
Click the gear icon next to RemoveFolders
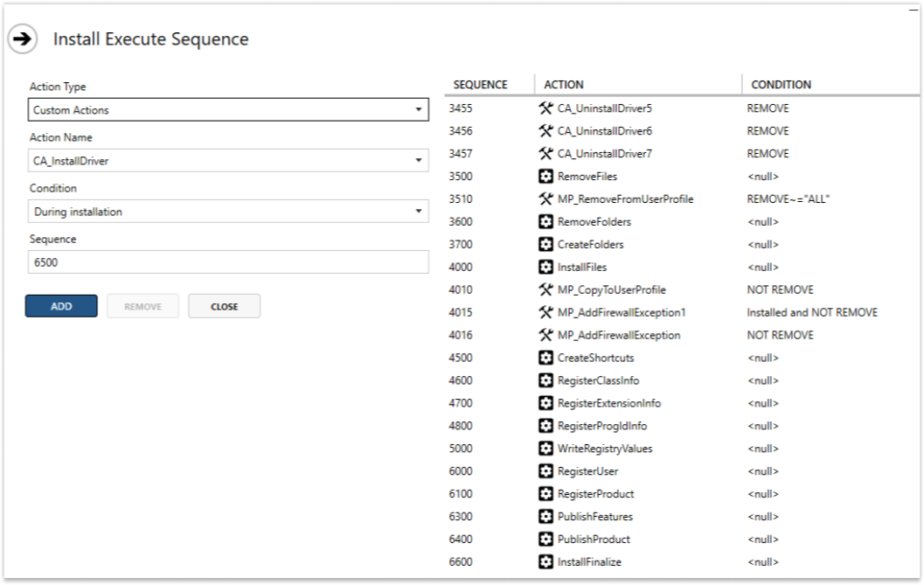click(x=545, y=222)
